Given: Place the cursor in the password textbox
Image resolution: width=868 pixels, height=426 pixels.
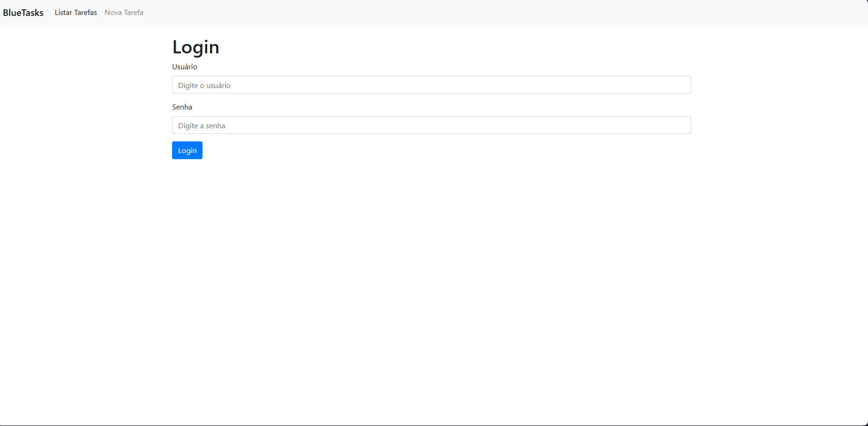Looking at the screenshot, I should point(431,125).
